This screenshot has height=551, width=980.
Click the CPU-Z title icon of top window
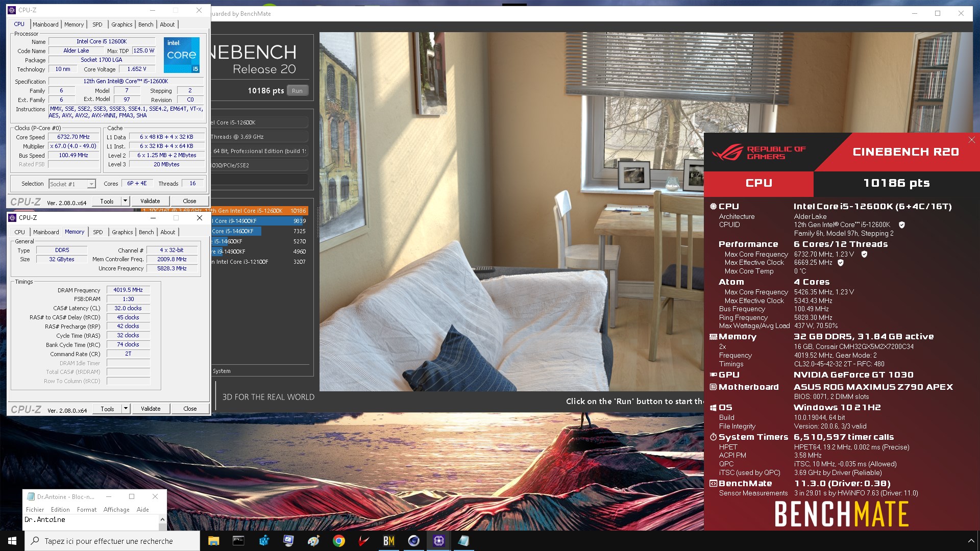pyautogui.click(x=12, y=10)
